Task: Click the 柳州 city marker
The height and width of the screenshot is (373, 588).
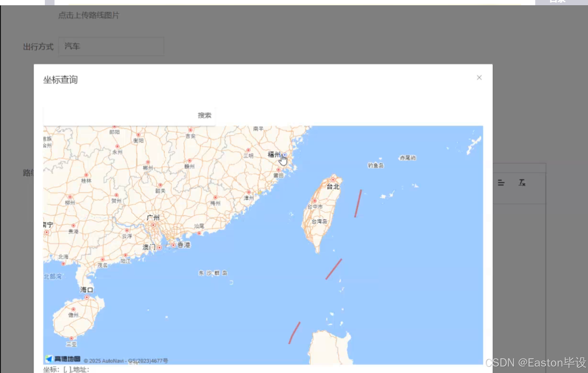Action: pyautogui.click(x=70, y=197)
